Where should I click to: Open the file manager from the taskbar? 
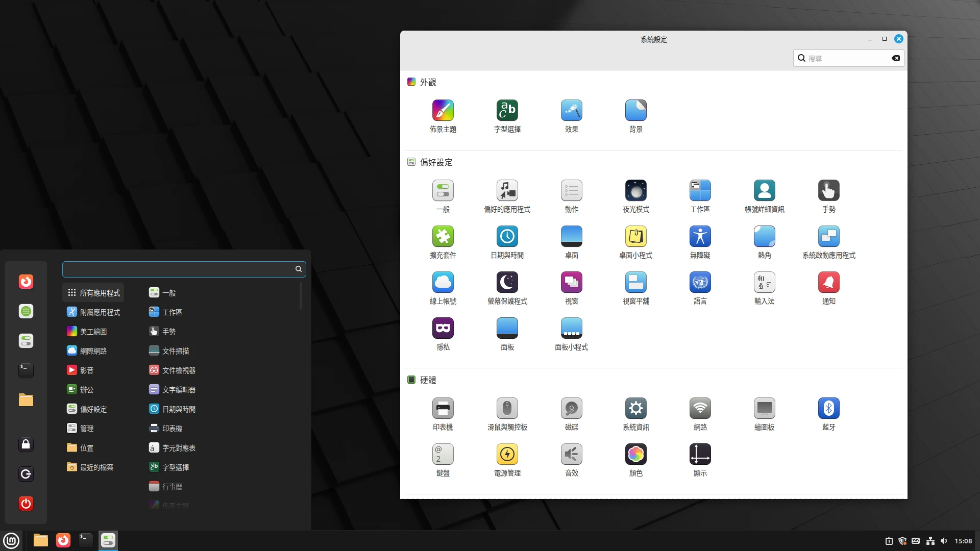coord(40,540)
